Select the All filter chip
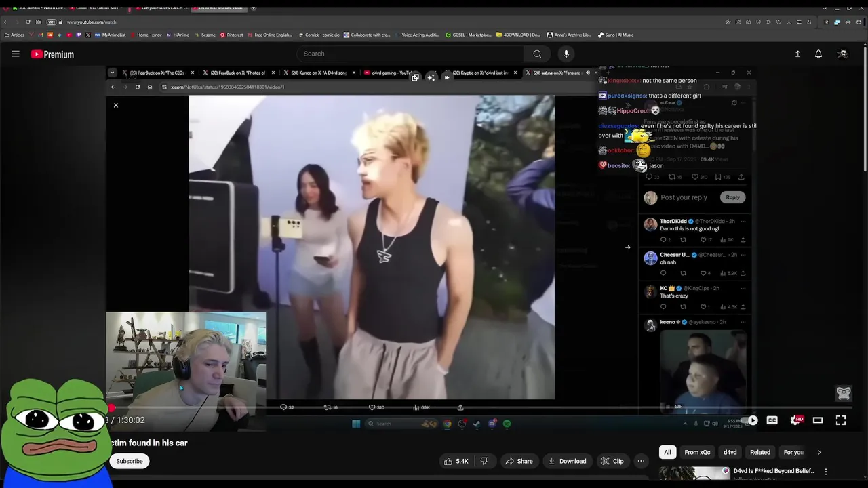The image size is (868, 488). tap(667, 452)
